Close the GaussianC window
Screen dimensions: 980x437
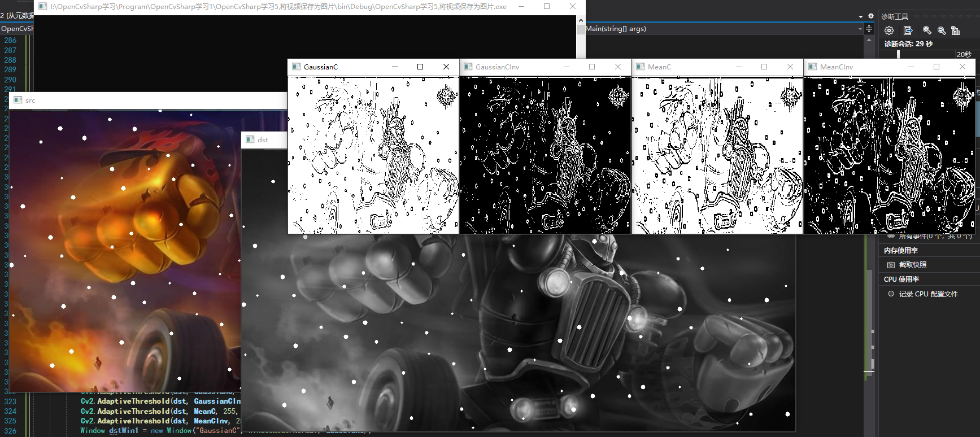pyautogui.click(x=446, y=67)
